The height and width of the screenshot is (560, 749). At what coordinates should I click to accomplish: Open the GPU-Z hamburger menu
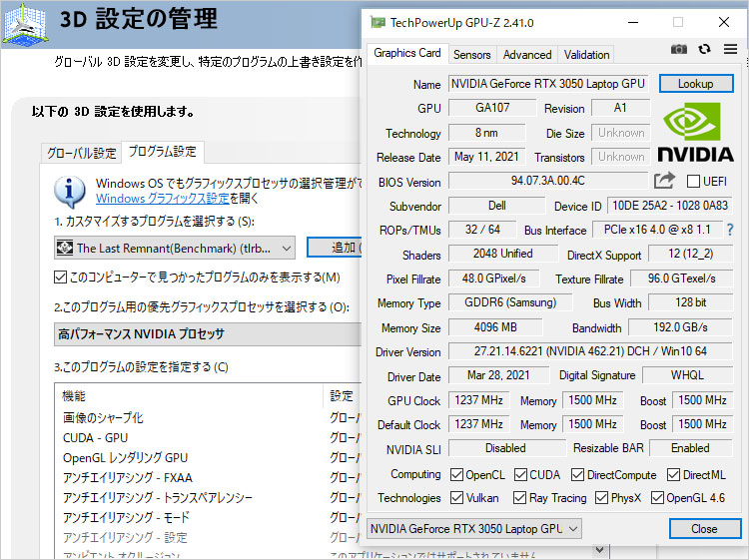pos(730,49)
